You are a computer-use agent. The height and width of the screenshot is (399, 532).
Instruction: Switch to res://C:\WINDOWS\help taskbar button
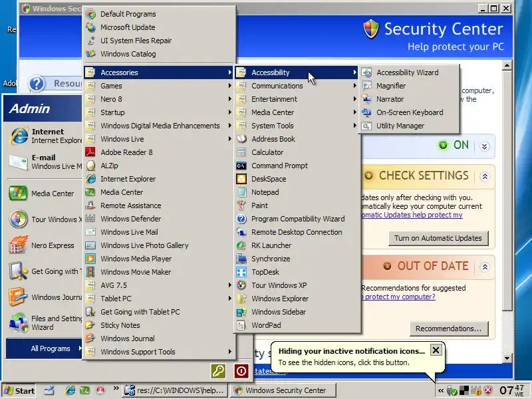pyautogui.click(x=174, y=390)
